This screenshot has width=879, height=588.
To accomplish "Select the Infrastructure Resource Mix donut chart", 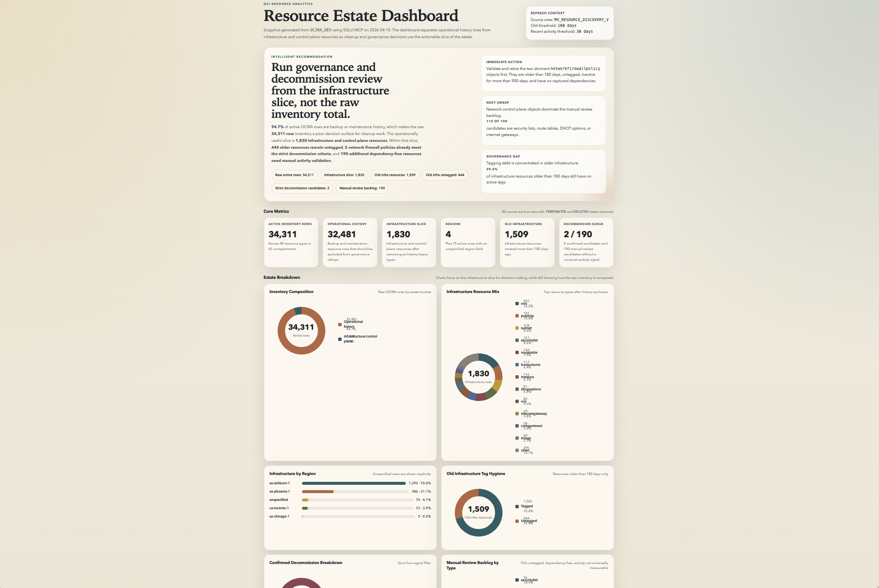I will (479, 377).
